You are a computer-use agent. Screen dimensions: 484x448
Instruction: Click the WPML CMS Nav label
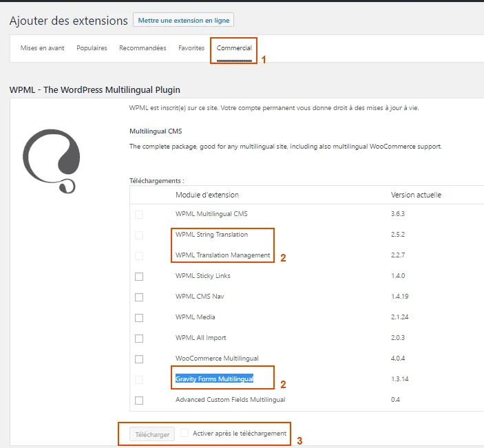point(200,296)
